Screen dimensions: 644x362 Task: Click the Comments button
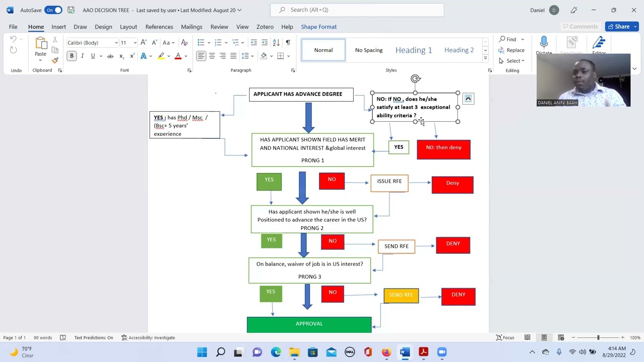click(580, 27)
